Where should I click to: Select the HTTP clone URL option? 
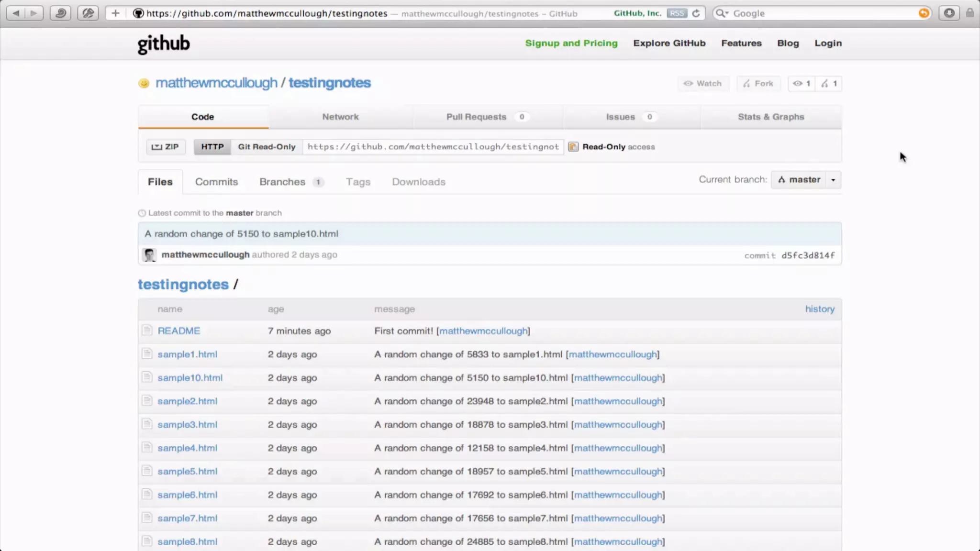(212, 147)
